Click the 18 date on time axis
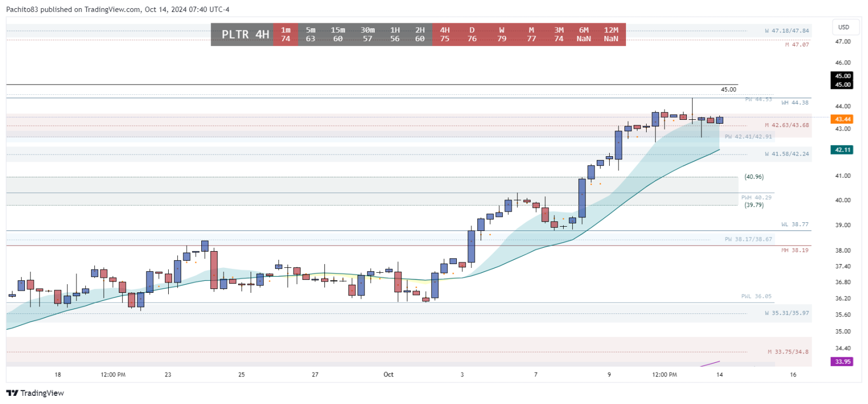The width and height of the screenshot is (868, 404). coord(58,375)
